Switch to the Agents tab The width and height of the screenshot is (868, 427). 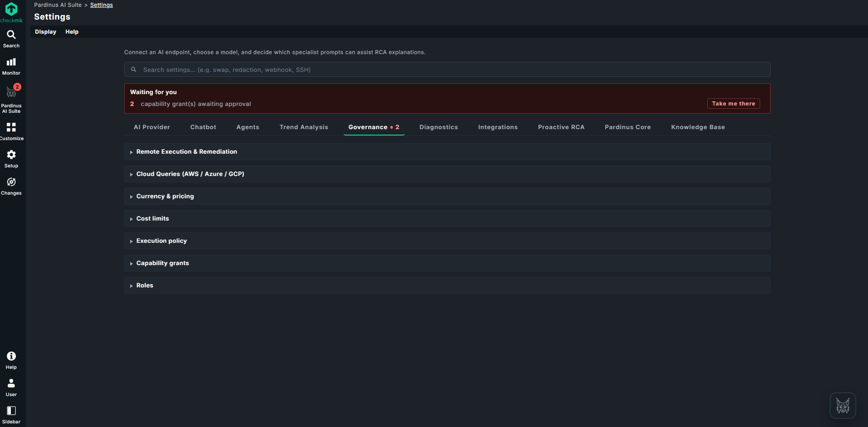click(248, 127)
